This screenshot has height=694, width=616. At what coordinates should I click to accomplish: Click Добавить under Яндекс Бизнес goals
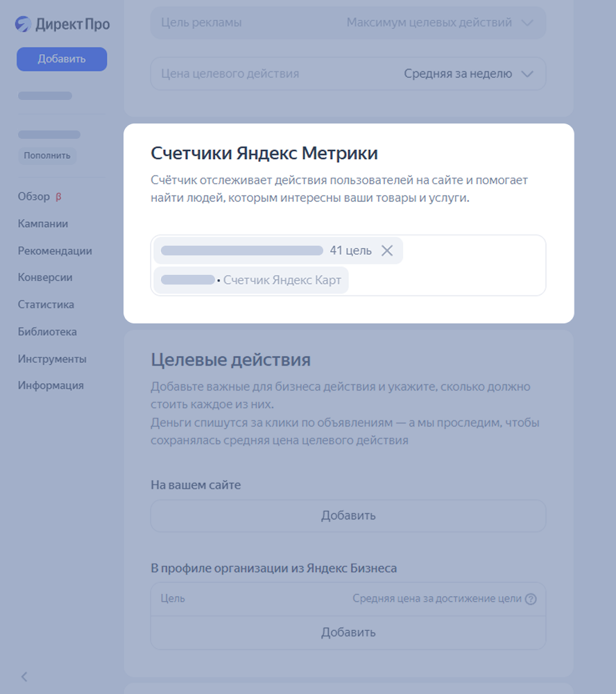(348, 632)
